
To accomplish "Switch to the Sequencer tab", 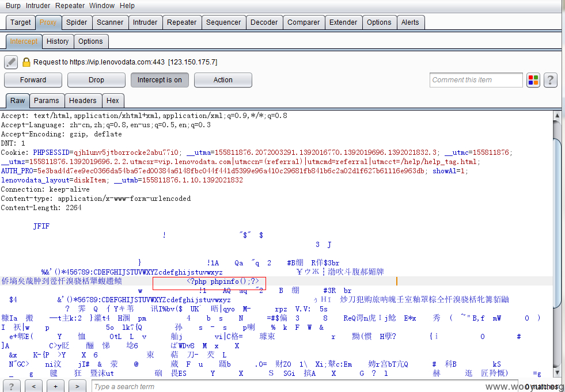I will pos(223,22).
